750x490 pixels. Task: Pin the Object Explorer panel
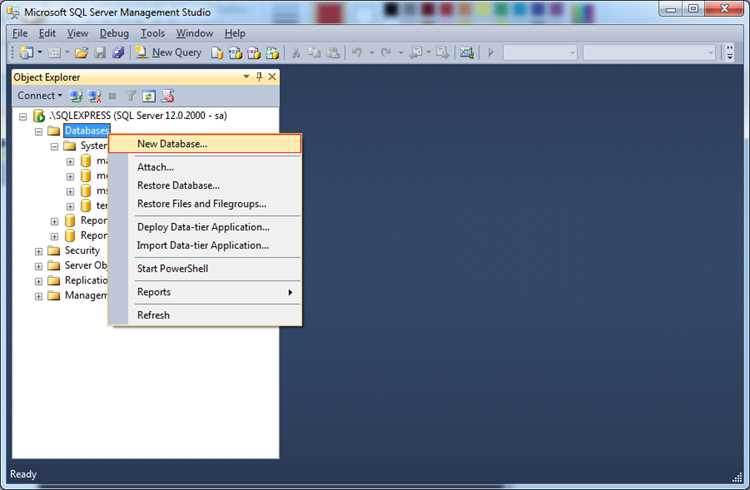259,77
